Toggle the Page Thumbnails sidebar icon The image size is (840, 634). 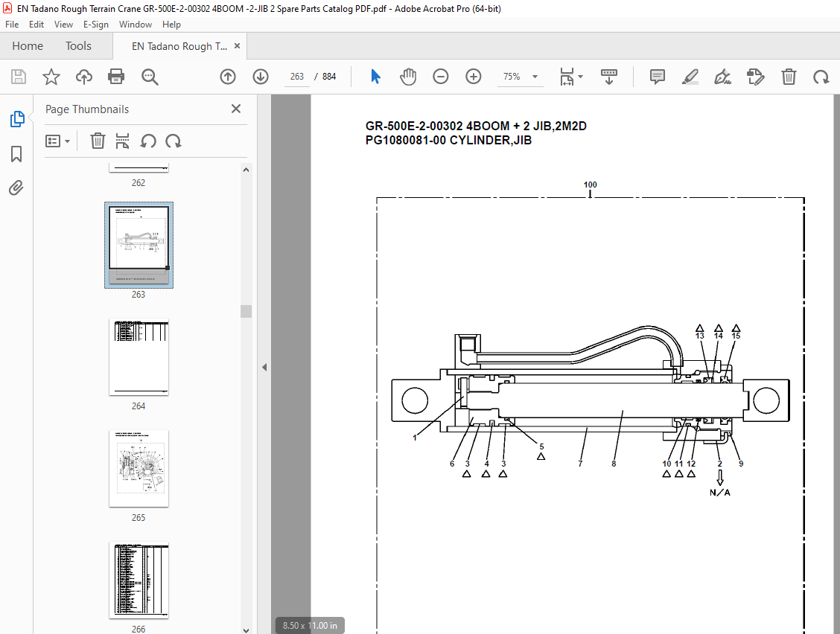pyautogui.click(x=16, y=119)
